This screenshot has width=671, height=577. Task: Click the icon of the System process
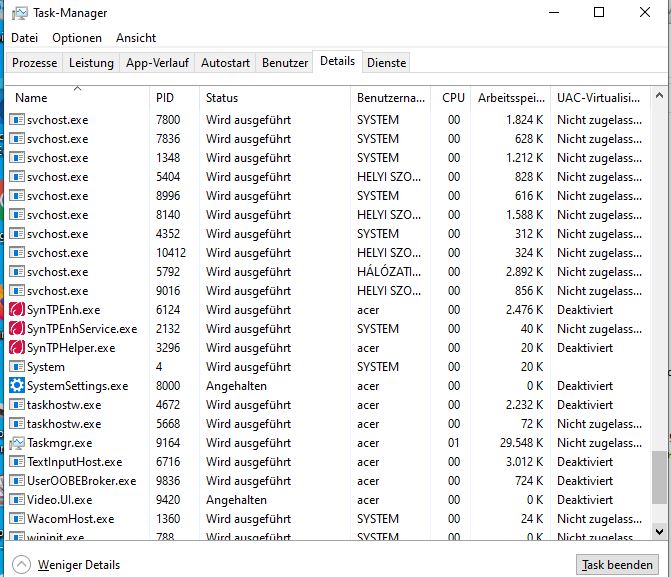[x=17, y=366]
